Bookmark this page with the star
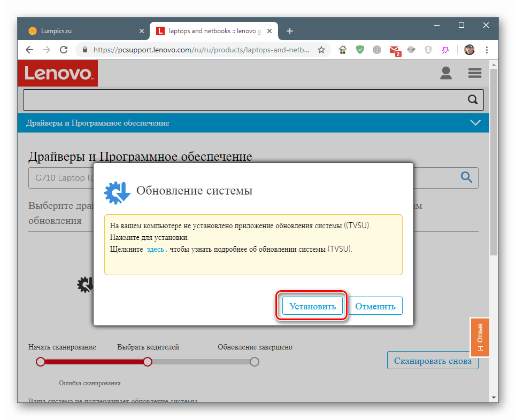The image size is (516, 420). click(x=321, y=50)
